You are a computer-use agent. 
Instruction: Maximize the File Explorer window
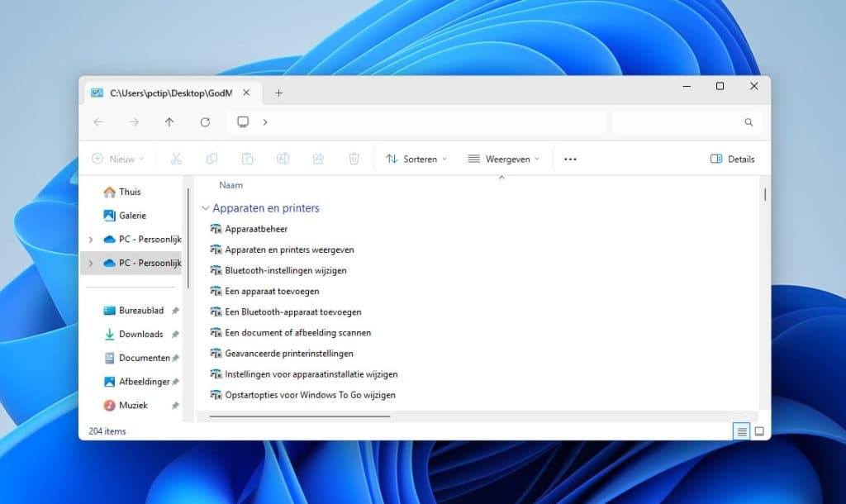pyautogui.click(x=720, y=86)
